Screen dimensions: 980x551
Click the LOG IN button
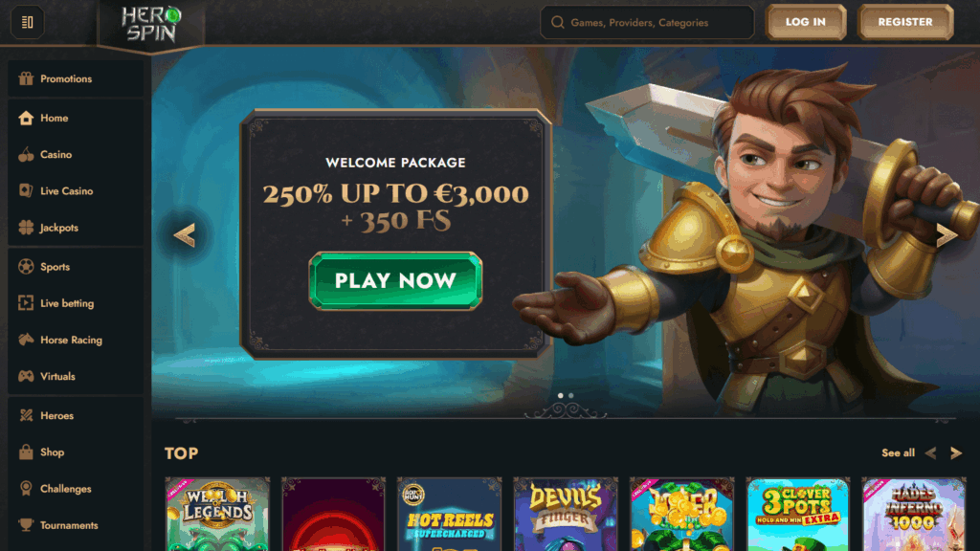click(x=806, y=22)
